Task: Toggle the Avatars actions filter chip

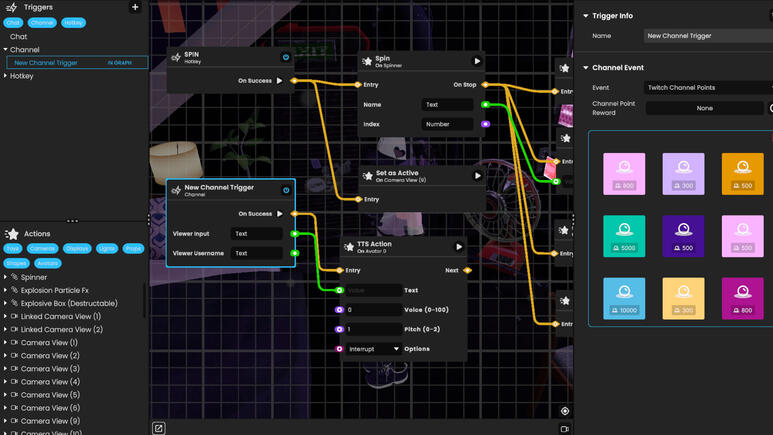Action: (48, 263)
